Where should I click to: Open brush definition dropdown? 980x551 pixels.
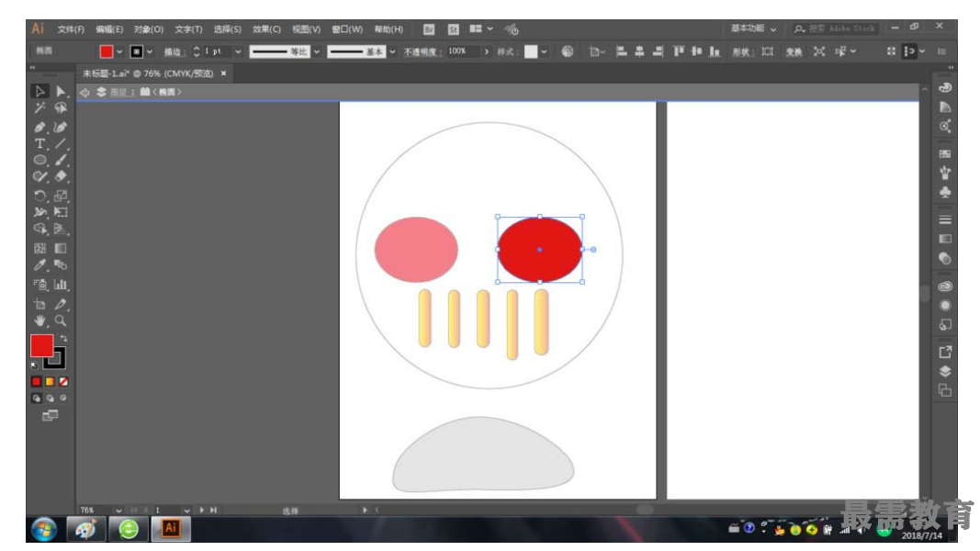click(x=392, y=51)
